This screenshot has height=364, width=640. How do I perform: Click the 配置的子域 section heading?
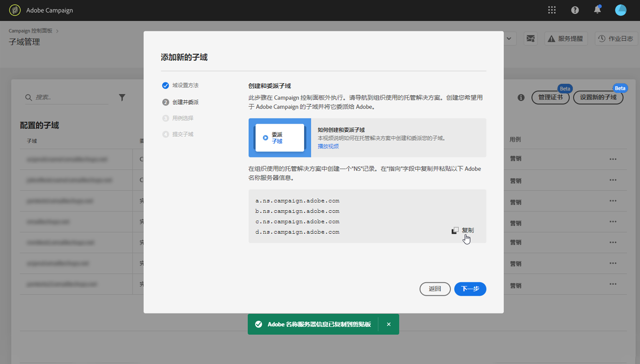(x=40, y=125)
